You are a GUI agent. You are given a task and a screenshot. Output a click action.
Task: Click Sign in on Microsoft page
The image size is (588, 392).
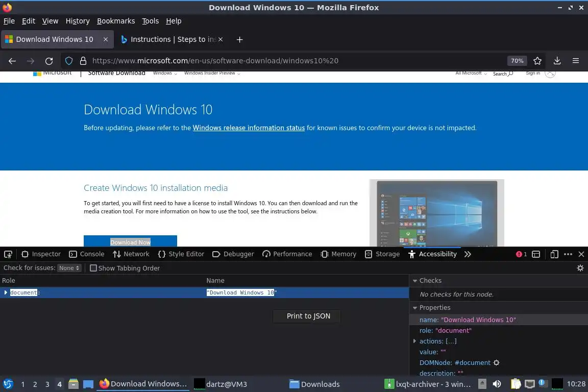[533, 73]
